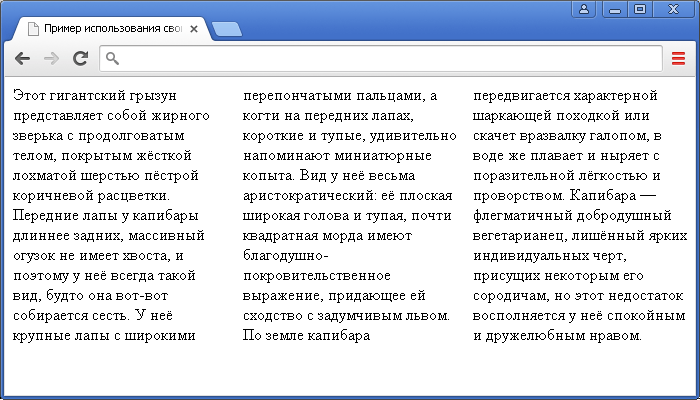
Task: Open the red hamburger browser menu
Action: tap(678, 58)
